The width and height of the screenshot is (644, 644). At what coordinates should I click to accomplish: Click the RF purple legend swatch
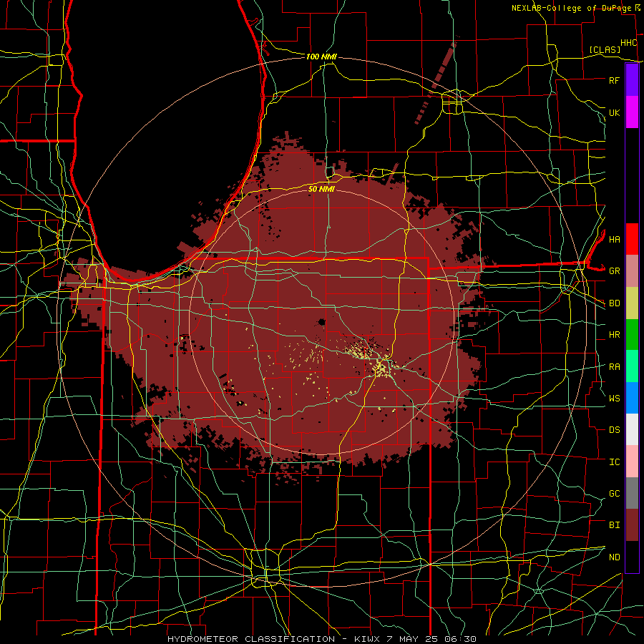tap(632, 80)
